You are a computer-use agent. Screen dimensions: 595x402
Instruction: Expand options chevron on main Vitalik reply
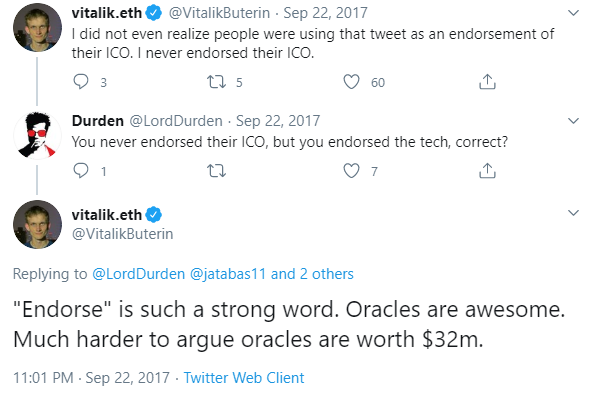pyautogui.click(x=573, y=213)
